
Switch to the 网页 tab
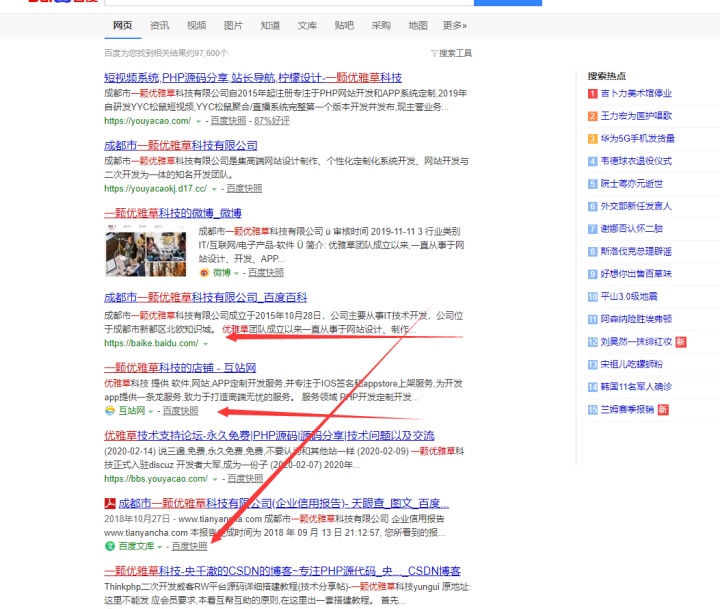(123, 26)
